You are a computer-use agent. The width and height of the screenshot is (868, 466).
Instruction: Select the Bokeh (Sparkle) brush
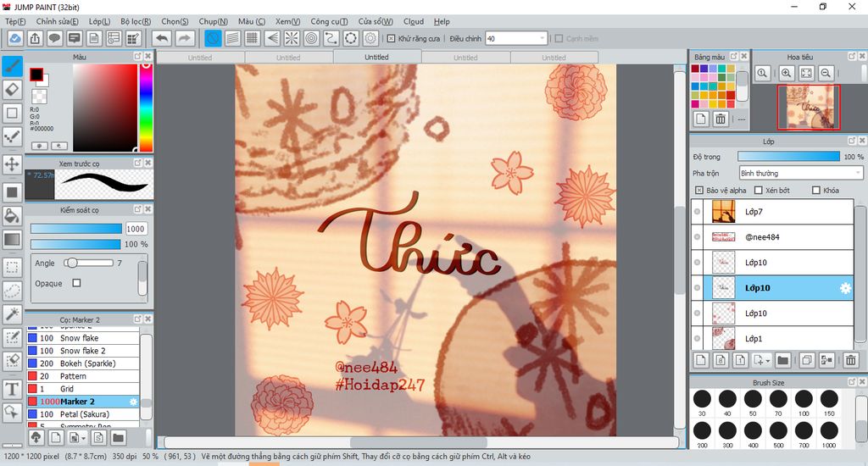pyautogui.click(x=83, y=363)
